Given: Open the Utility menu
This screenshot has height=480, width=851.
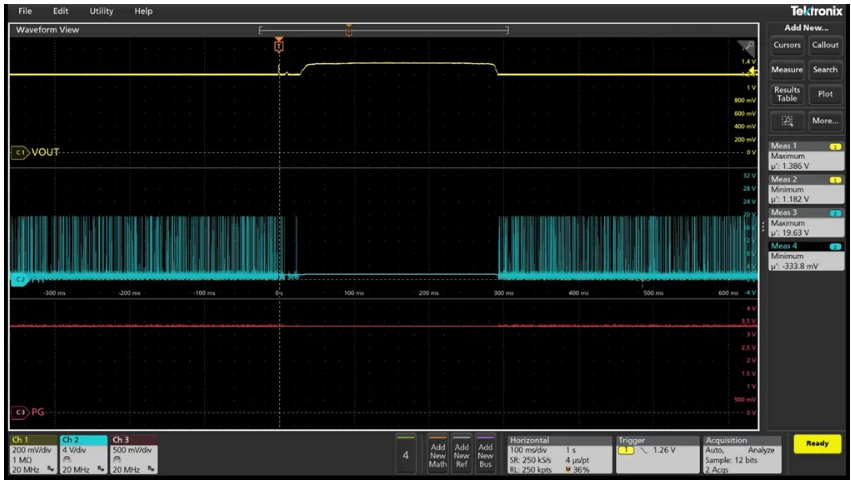Looking at the screenshot, I should tap(101, 11).
